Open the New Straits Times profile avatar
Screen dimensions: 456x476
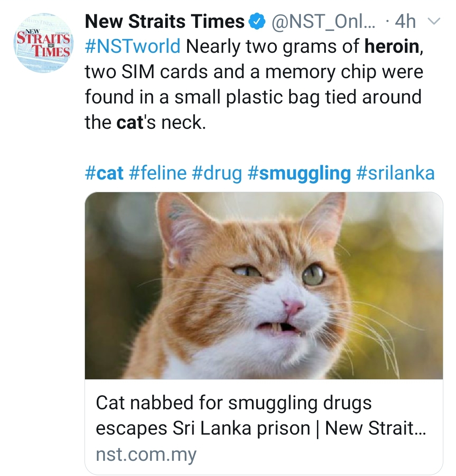click(x=43, y=43)
